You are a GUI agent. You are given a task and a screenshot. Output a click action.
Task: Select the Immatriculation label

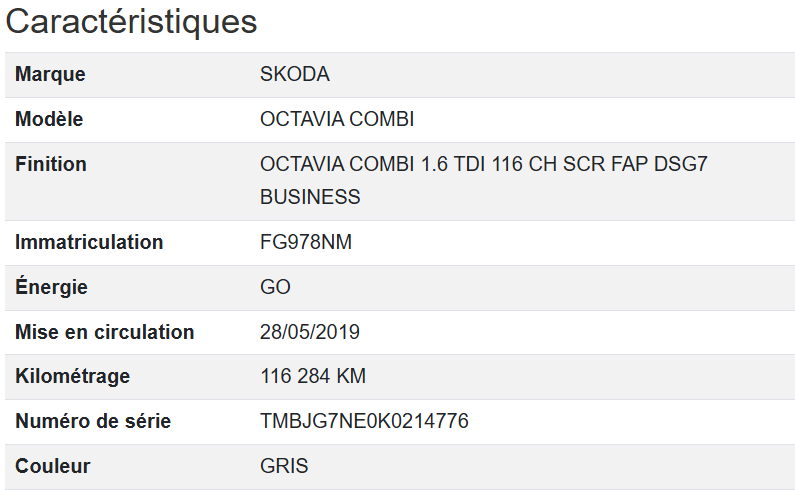point(89,242)
